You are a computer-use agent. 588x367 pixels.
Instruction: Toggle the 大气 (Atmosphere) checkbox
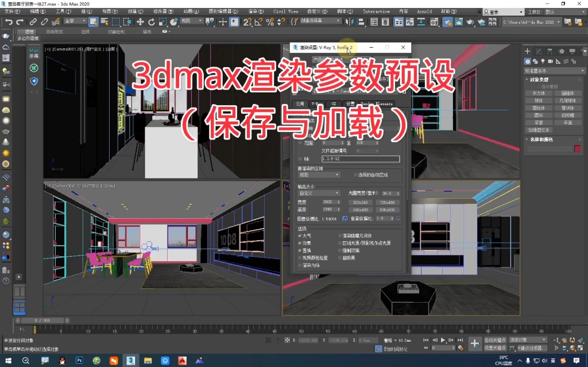point(299,235)
